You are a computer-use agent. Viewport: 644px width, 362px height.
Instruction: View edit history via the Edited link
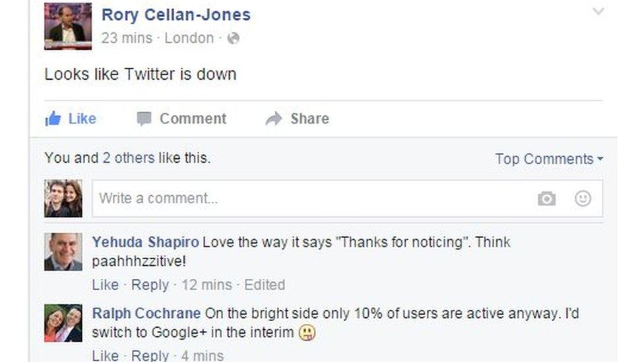point(265,285)
